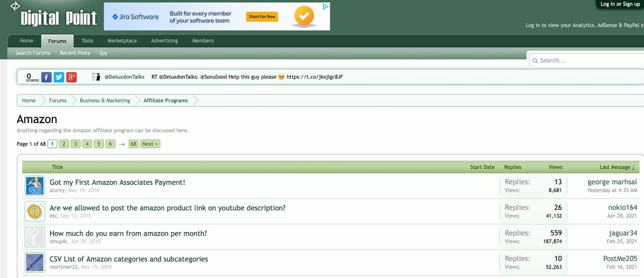Click the search magnifier icon

(535, 61)
